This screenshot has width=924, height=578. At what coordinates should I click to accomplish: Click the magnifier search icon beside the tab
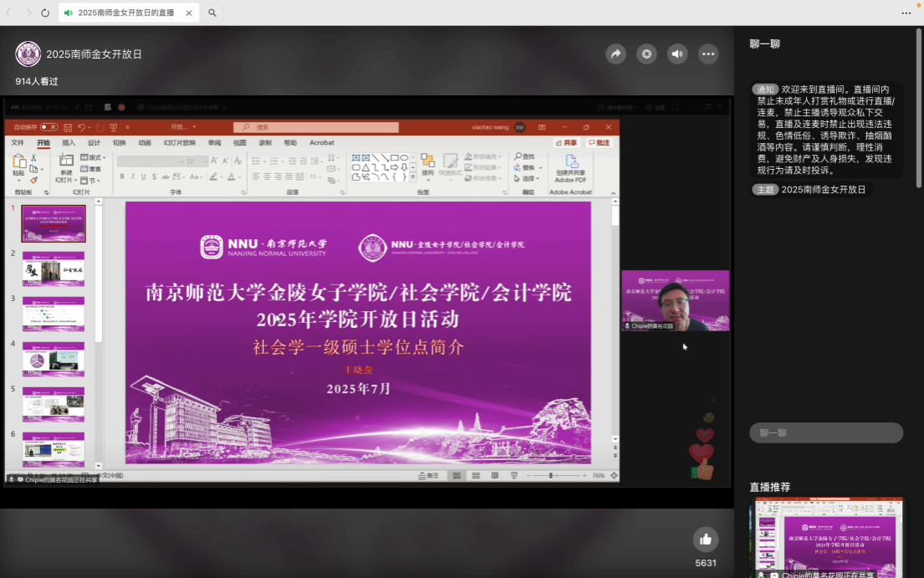coord(212,13)
